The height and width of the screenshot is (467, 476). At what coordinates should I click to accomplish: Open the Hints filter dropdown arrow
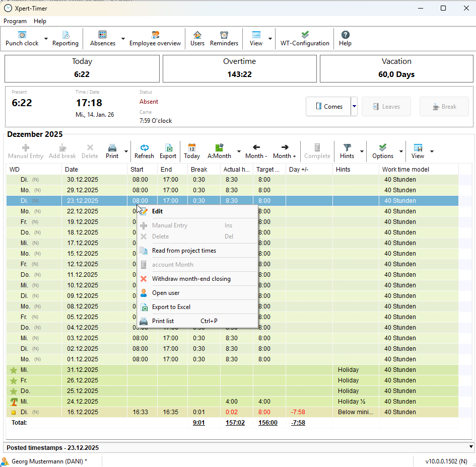click(362, 151)
